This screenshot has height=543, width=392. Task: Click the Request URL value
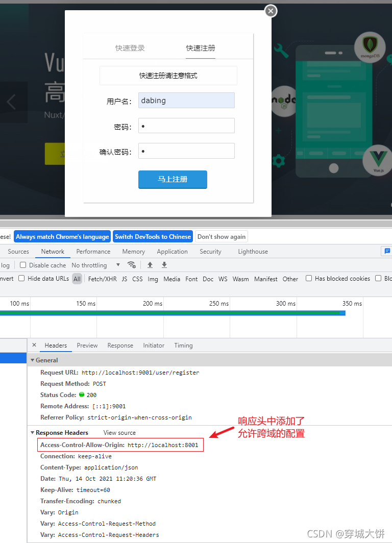(x=140, y=373)
